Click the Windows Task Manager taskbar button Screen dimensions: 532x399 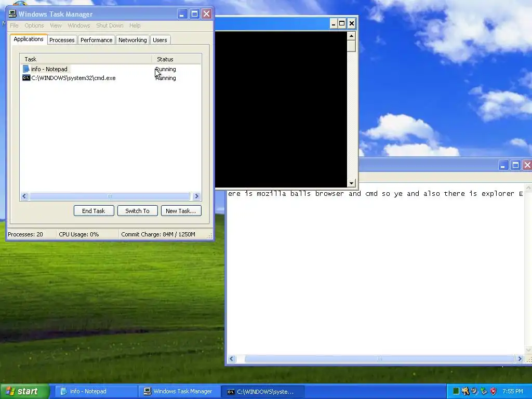pos(179,391)
